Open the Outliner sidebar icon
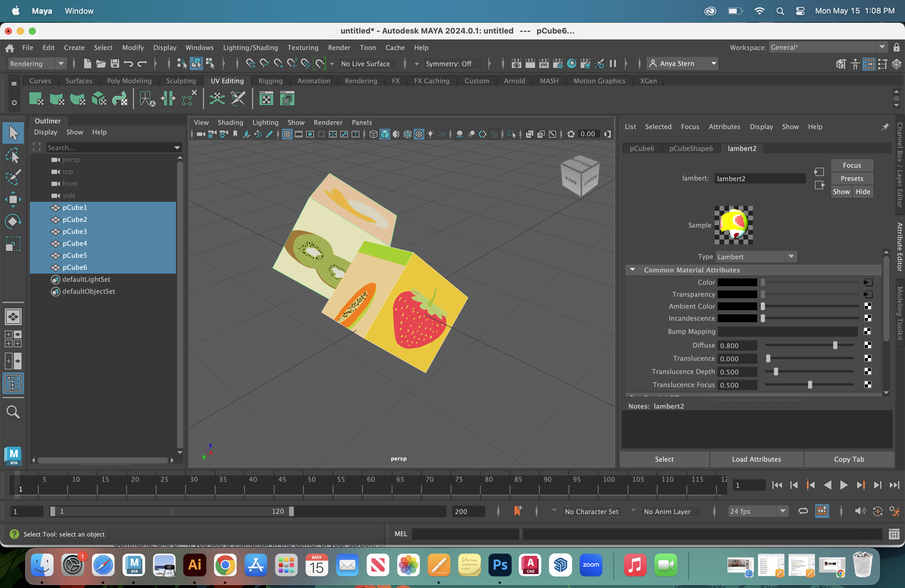Viewport: 905px width, 588px height. [13, 384]
